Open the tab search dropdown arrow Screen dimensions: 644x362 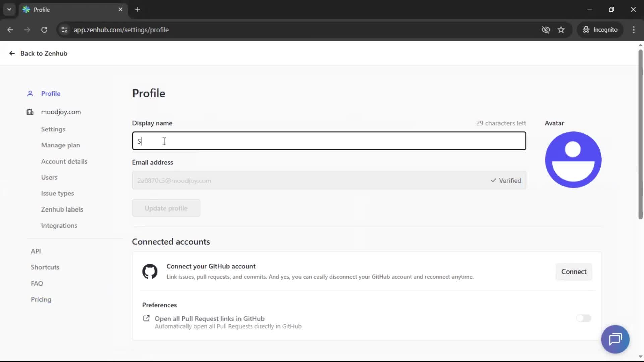pos(9,9)
